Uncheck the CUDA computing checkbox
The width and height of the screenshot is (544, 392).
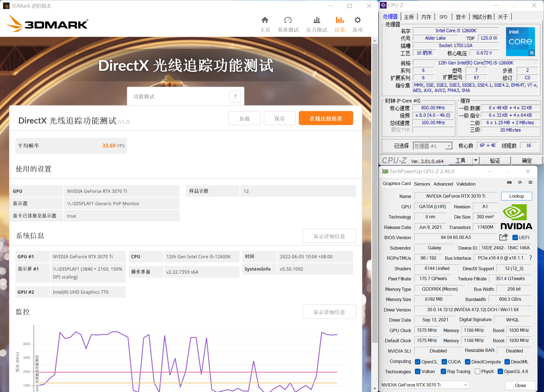[444, 362]
